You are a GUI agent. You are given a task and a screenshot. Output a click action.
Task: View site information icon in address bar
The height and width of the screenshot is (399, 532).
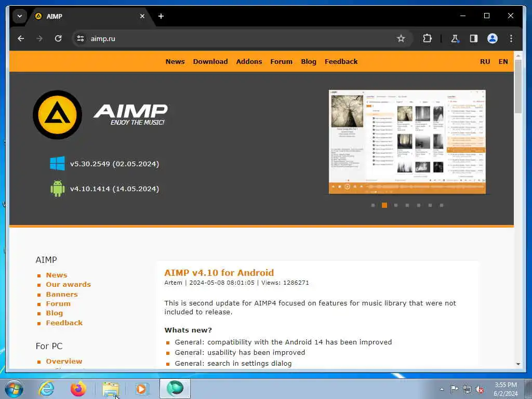pyautogui.click(x=81, y=38)
